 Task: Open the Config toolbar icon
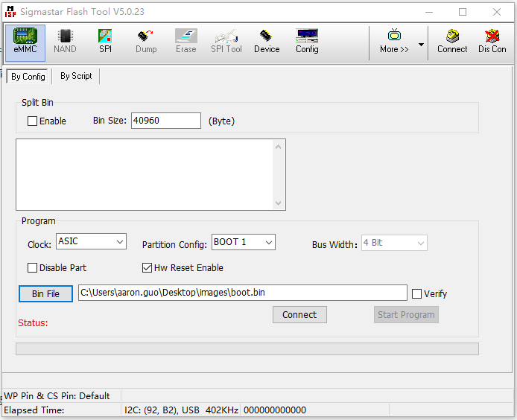pyautogui.click(x=307, y=42)
